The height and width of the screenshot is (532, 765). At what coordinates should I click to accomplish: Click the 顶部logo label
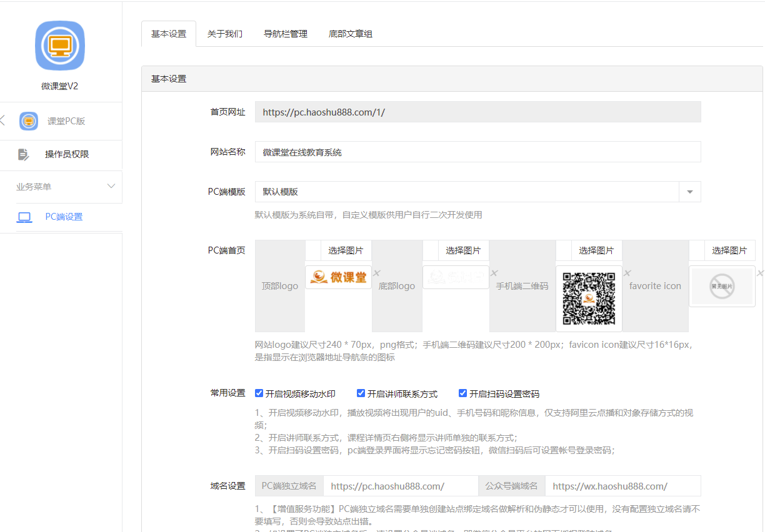pyautogui.click(x=280, y=286)
